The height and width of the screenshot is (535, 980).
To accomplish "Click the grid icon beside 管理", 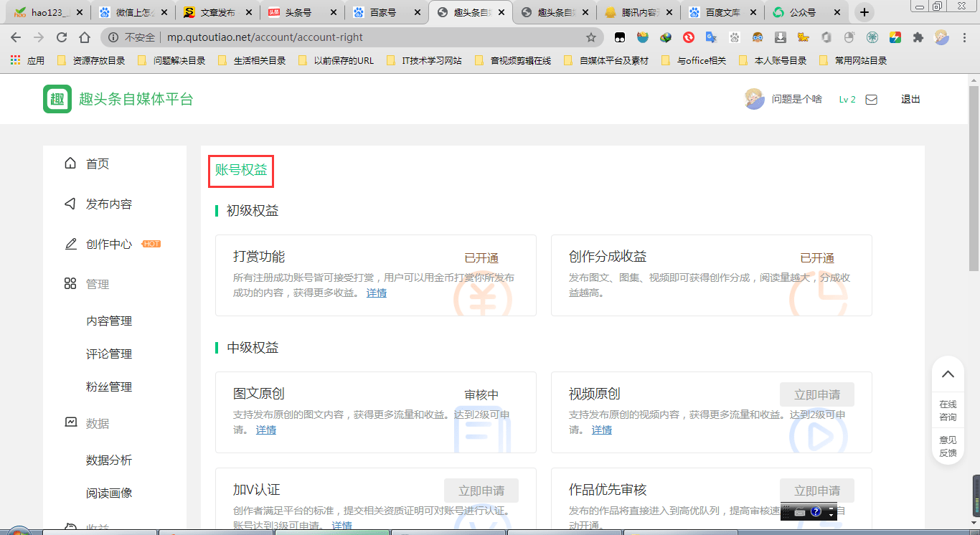I will [x=70, y=284].
